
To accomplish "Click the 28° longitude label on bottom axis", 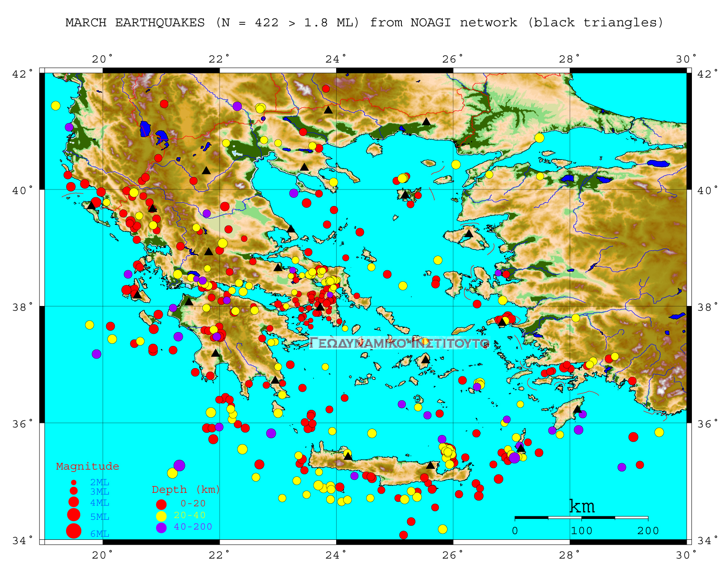I will pos(570,555).
